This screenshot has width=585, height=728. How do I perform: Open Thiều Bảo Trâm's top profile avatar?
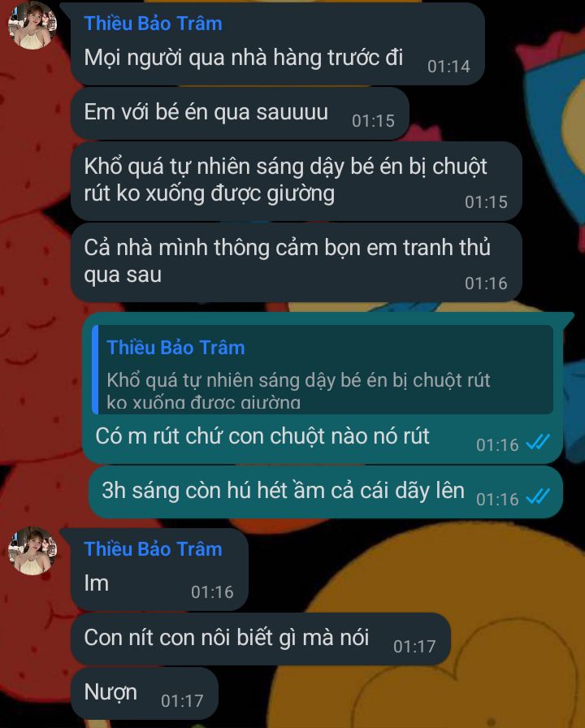click(x=32, y=25)
